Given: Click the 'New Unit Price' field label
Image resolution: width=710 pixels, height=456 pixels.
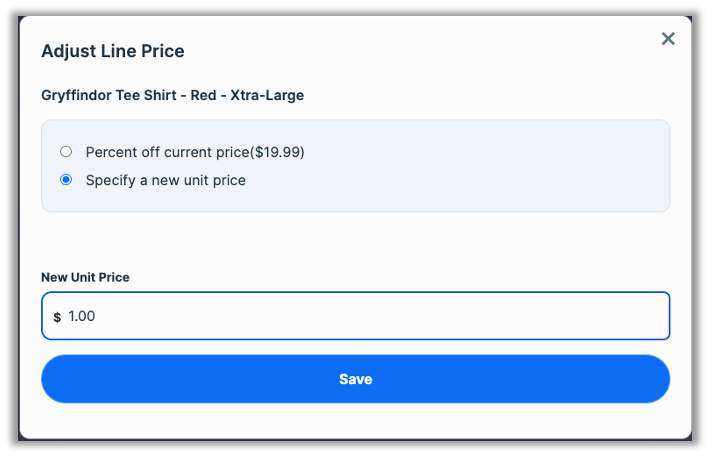Looking at the screenshot, I should point(85,277).
